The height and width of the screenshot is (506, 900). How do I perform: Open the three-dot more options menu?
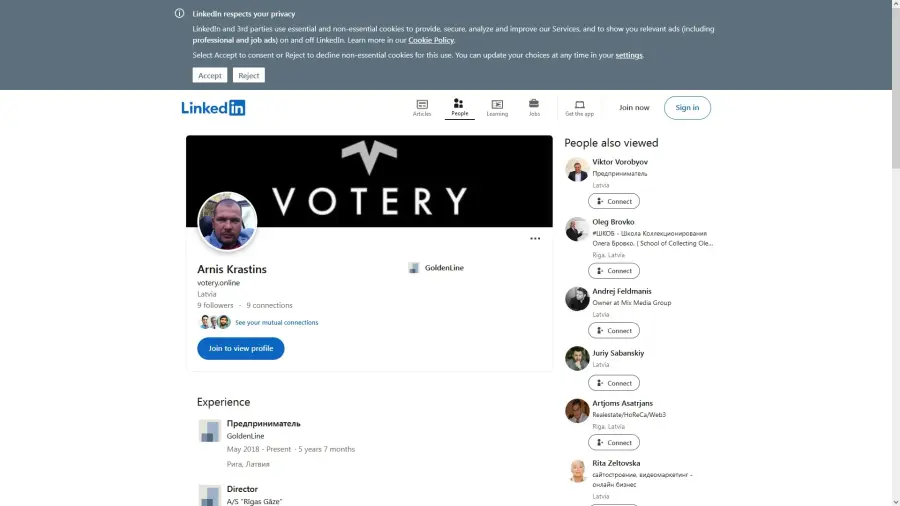tap(535, 239)
